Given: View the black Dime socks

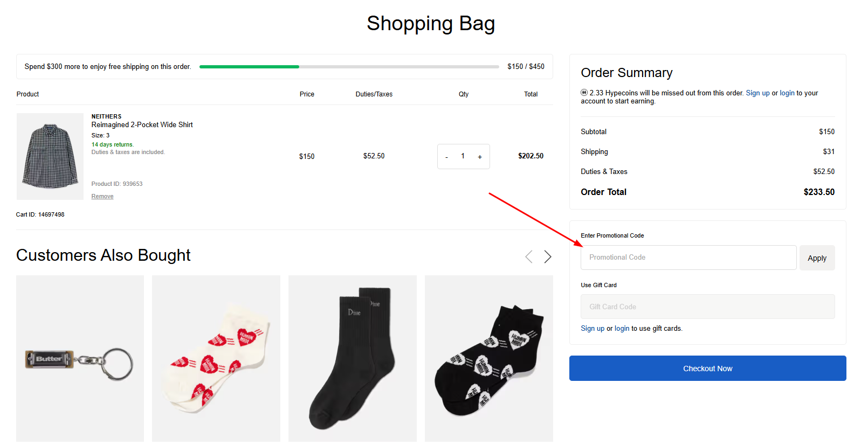Looking at the screenshot, I should click(x=353, y=358).
